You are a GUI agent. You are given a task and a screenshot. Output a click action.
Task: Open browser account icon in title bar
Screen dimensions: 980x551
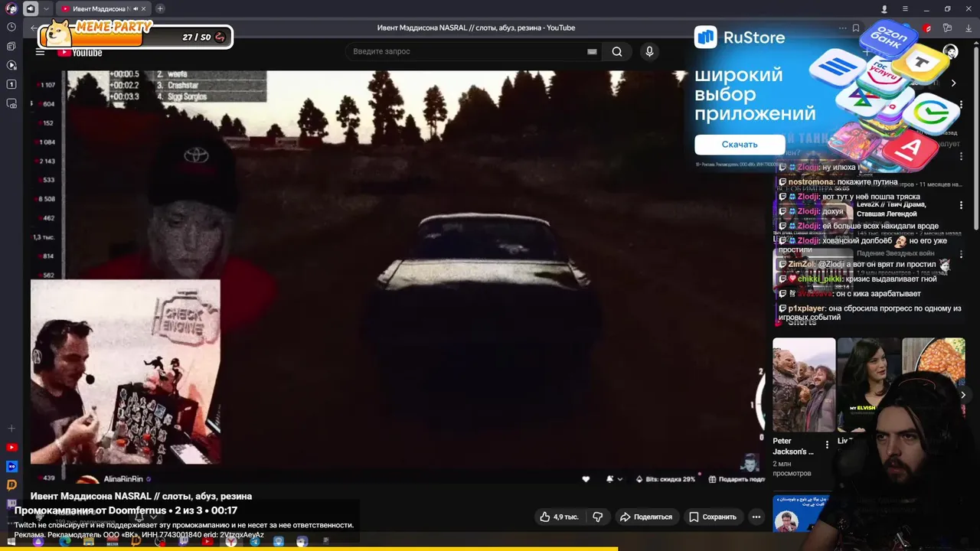point(884,8)
